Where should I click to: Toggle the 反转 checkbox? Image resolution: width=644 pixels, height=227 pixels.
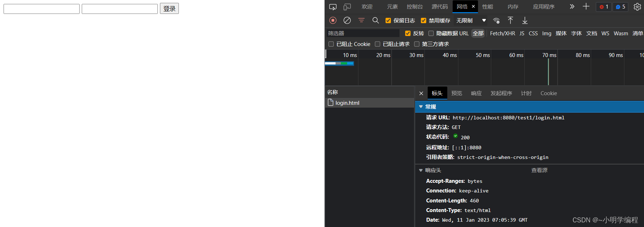(408, 33)
